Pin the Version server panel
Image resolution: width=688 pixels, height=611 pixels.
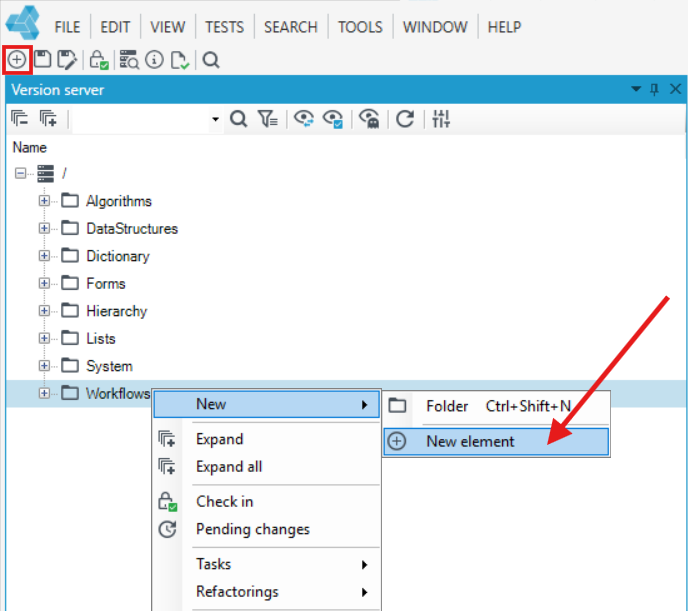tap(654, 89)
